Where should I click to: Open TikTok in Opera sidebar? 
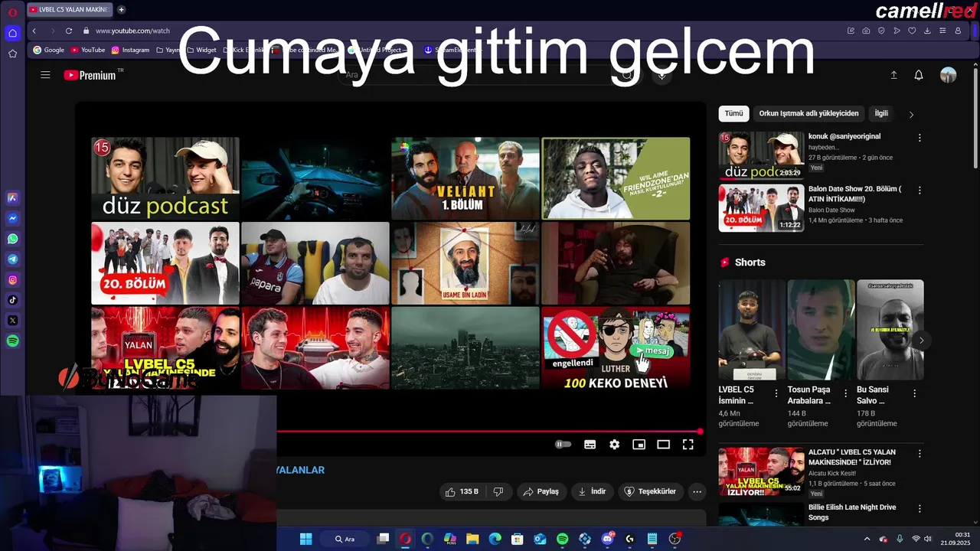12,300
